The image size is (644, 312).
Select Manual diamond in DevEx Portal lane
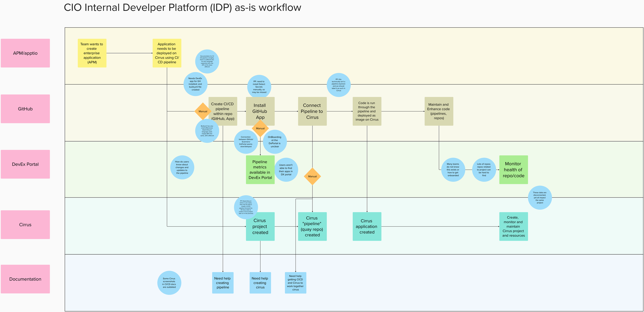[x=312, y=176]
